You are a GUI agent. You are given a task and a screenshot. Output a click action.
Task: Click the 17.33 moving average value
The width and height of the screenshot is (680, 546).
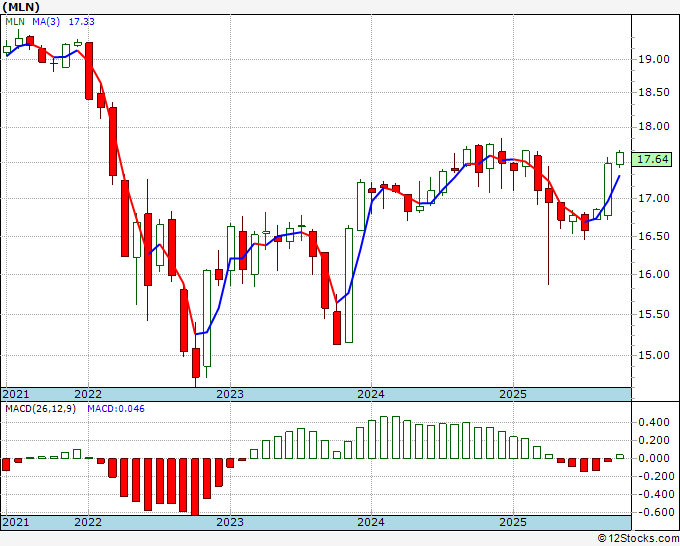click(82, 21)
